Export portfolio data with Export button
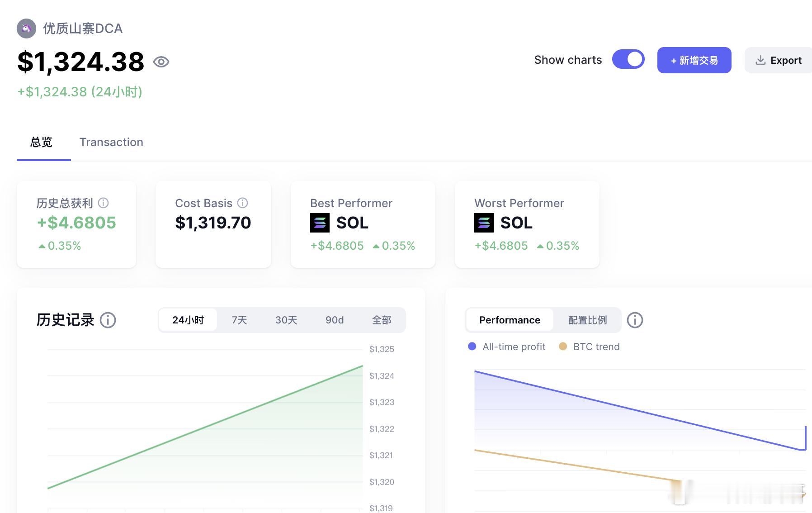The image size is (812, 513). tap(779, 60)
